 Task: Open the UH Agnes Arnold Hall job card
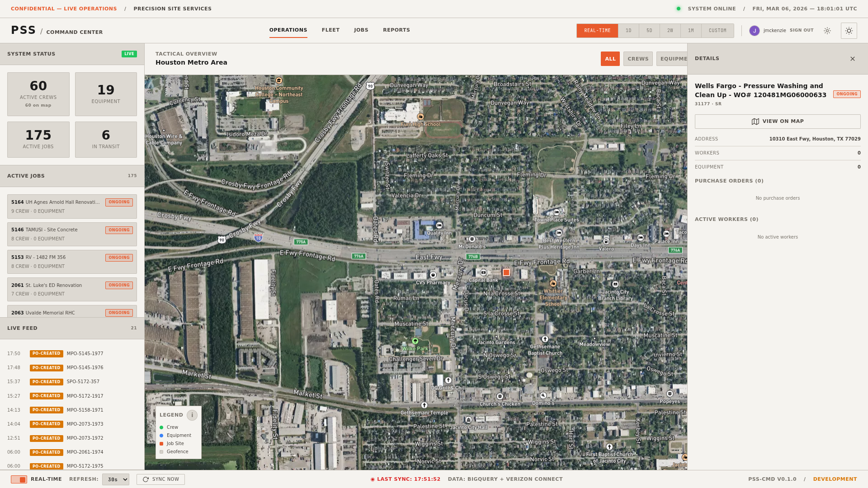coord(72,206)
